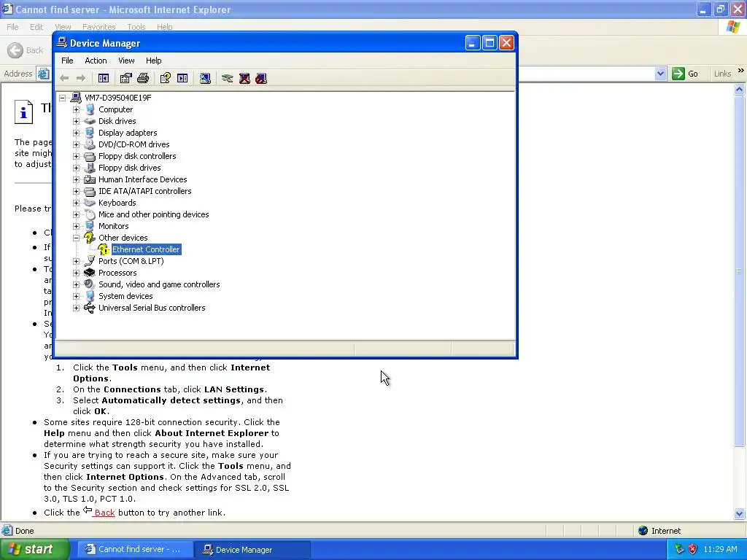Open the Device Manager File menu
This screenshot has width=747, height=560.
[67, 61]
